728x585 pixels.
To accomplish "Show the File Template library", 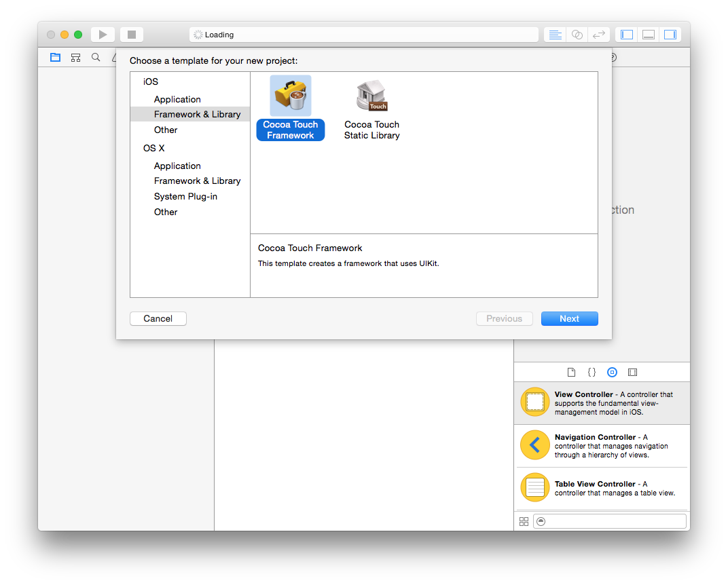I will click(x=571, y=372).
